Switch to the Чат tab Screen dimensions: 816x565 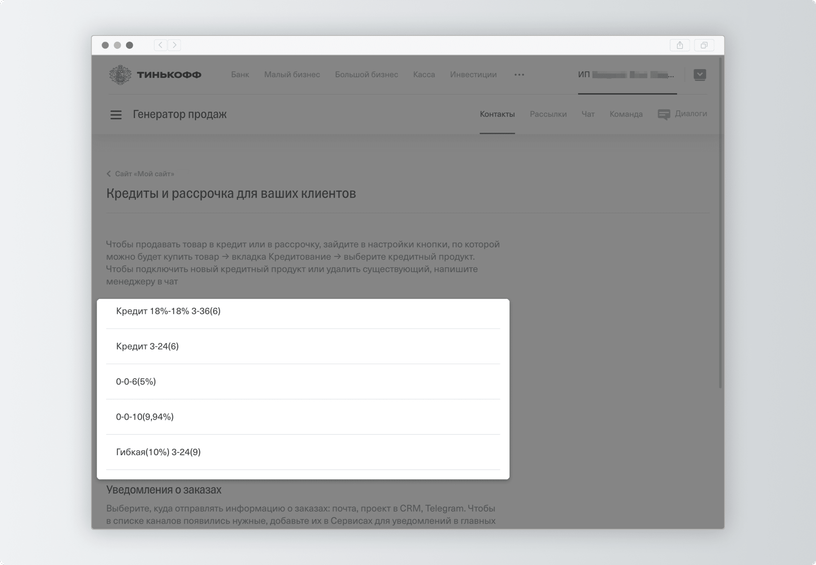588,114
